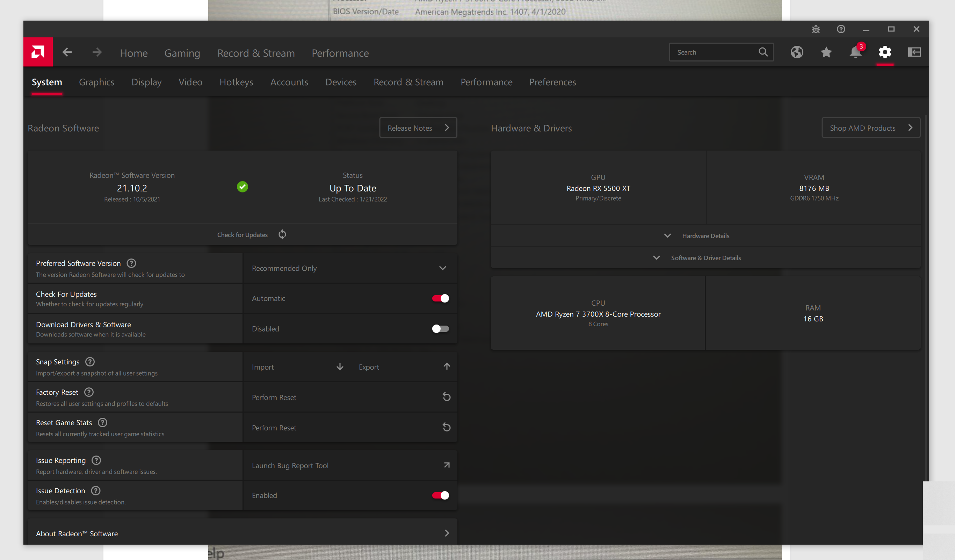This screenshot has width=955, height=560.
Task: Open the settings gear icon
Action: click(885, 52)
